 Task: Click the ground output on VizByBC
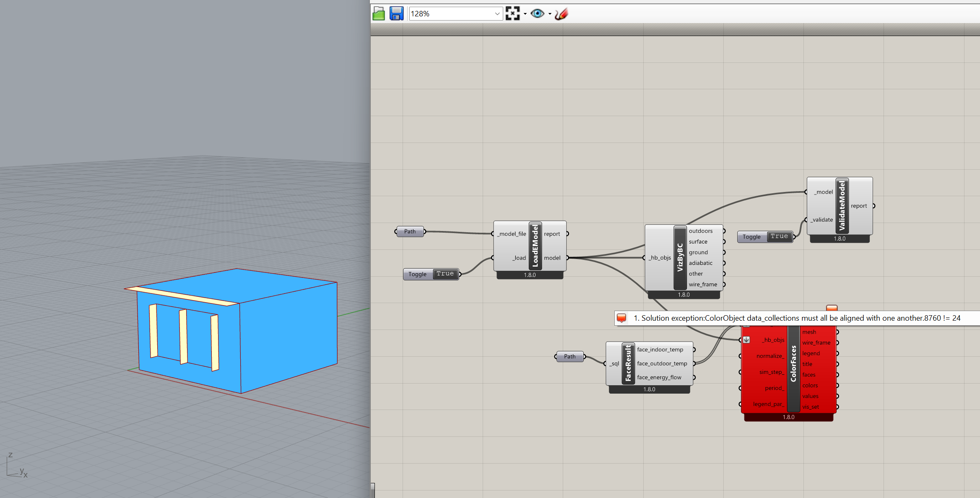[x=698, y=252]
